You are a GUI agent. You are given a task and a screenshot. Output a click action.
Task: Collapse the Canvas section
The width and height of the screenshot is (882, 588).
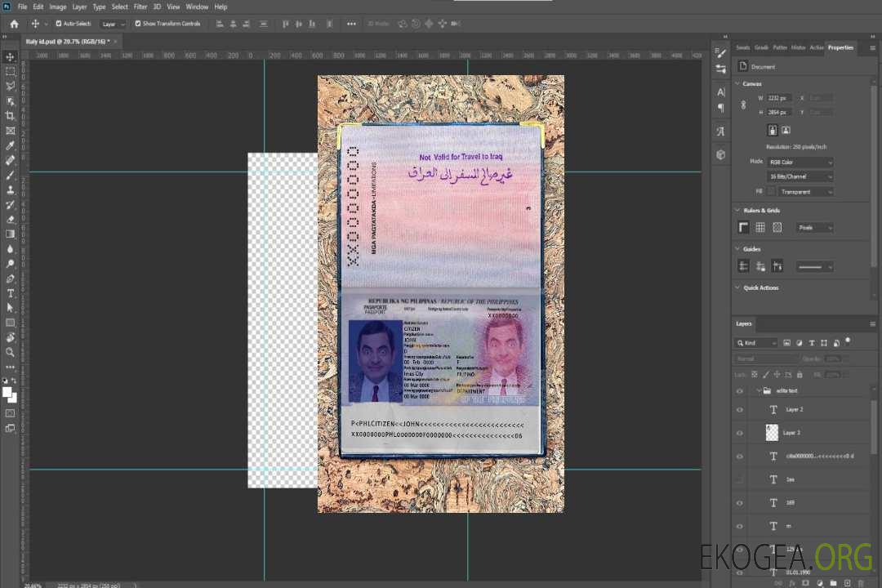click(737, 84)
